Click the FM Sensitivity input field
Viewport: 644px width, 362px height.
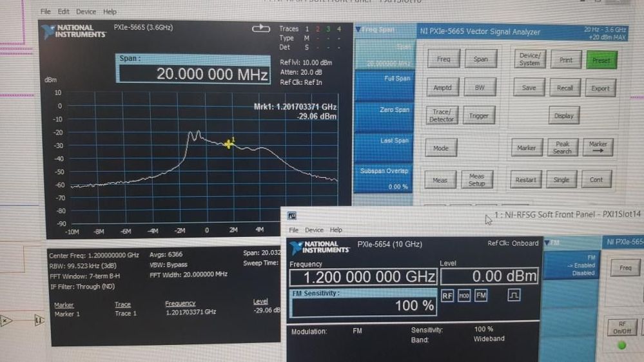click(x=363, y=306)
